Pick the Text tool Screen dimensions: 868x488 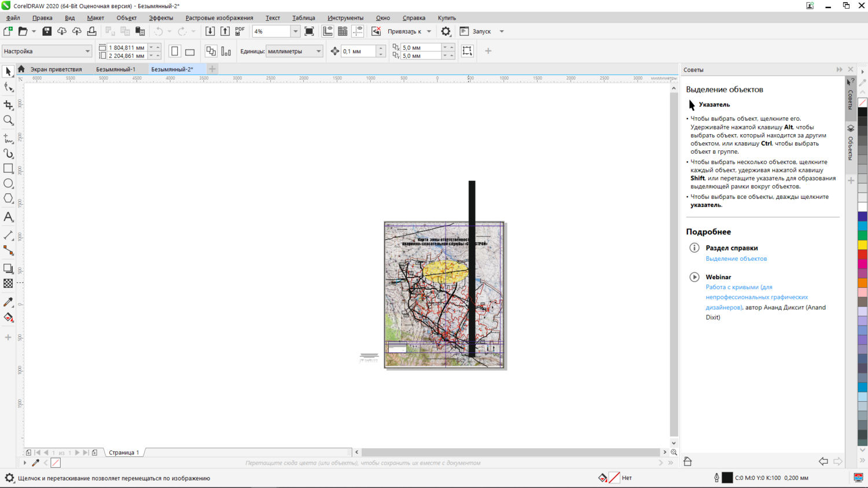point(8,217)
